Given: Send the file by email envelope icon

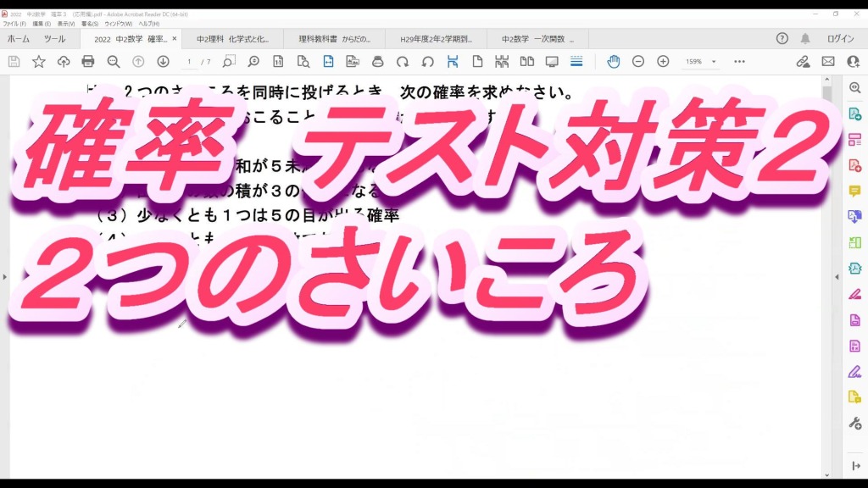Looking at the screenshot, I should click(828, 62).
